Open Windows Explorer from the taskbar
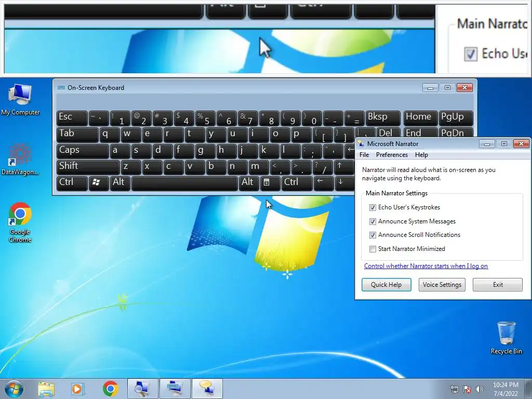The height and width of the screenshot is (399, 532). click(x=46, y=389)
